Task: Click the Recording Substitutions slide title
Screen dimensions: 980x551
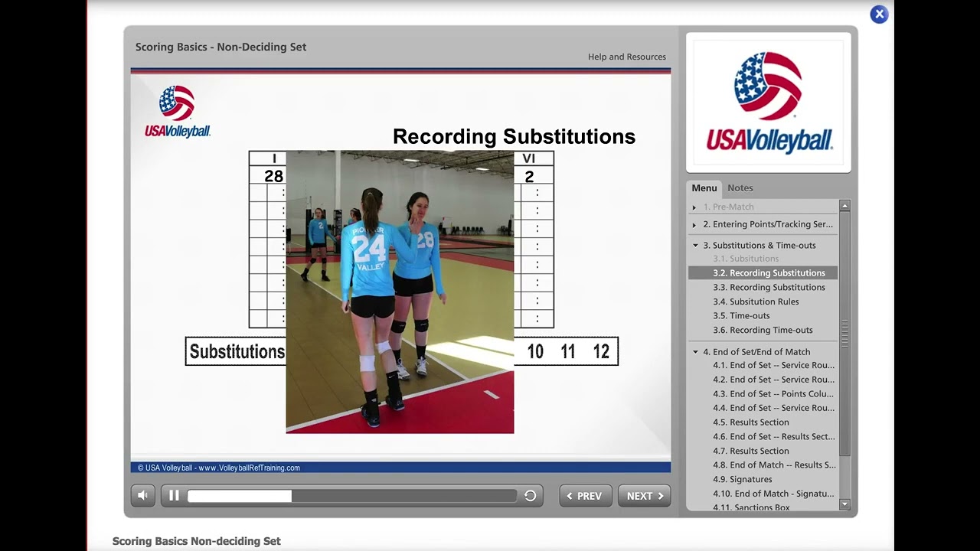Action: (x=514, y=136)
